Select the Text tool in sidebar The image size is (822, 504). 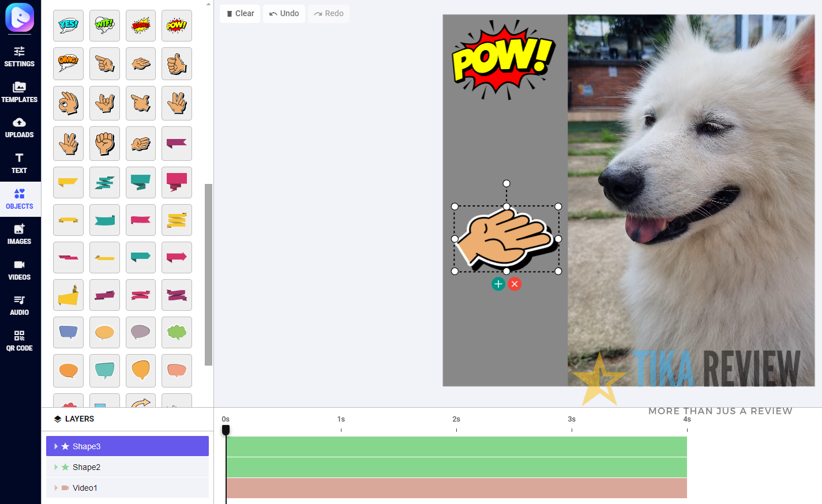[x=20, y=163]
